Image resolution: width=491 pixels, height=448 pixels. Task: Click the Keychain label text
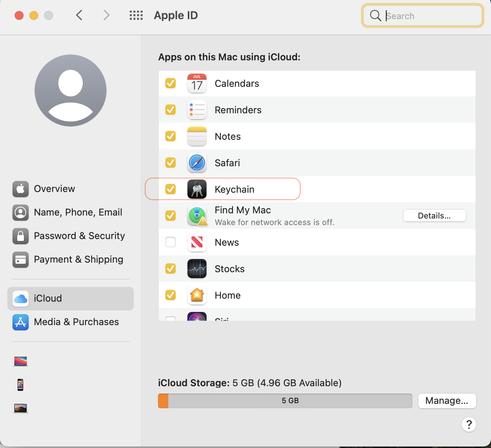[234, 189]
